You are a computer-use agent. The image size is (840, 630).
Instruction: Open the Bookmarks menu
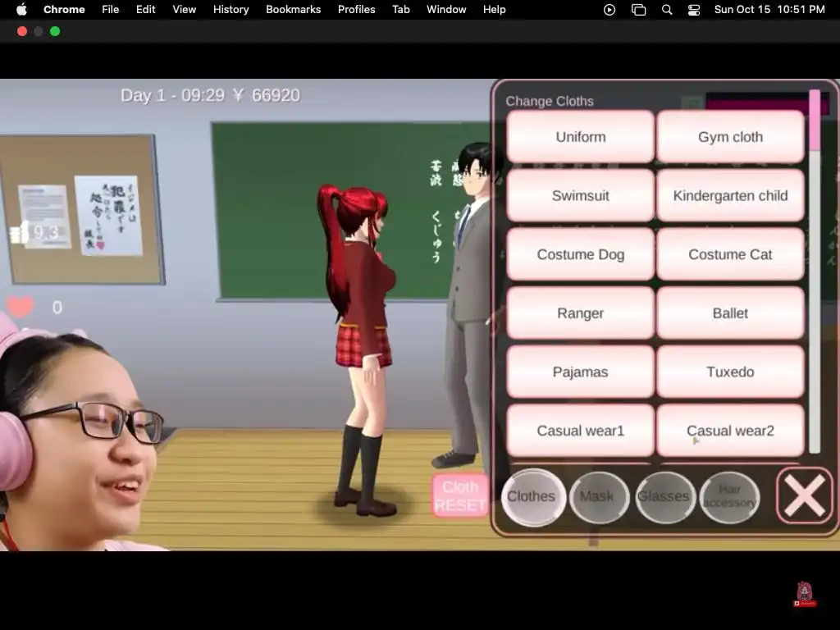click(293, 9)
